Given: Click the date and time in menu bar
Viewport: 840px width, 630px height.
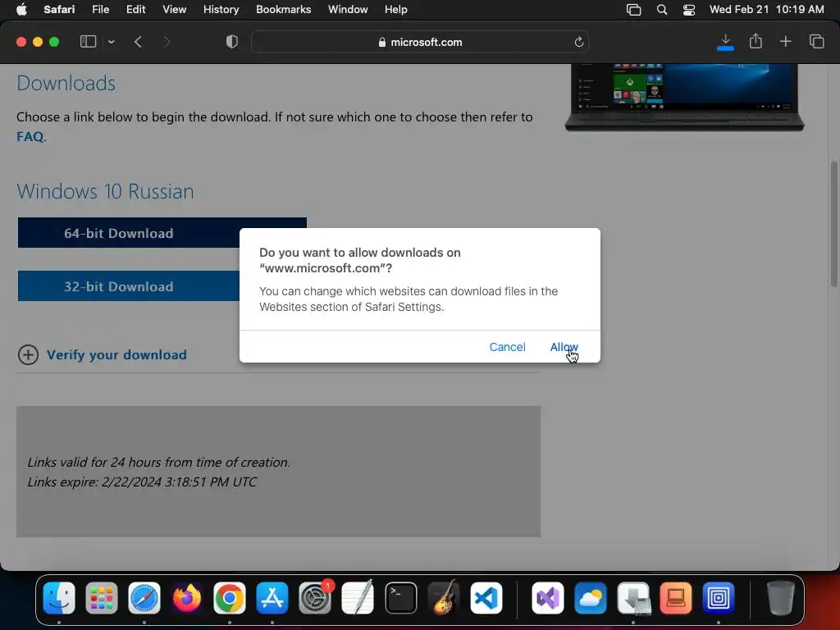Looking at the screenshot, I should [767, 9].
